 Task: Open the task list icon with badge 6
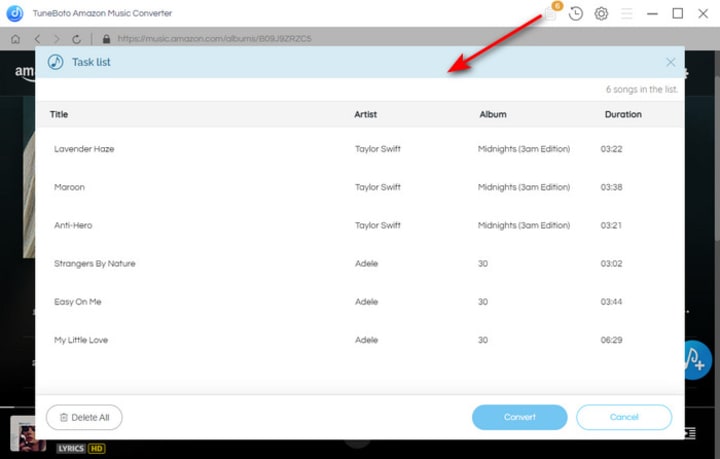point(552,12)
